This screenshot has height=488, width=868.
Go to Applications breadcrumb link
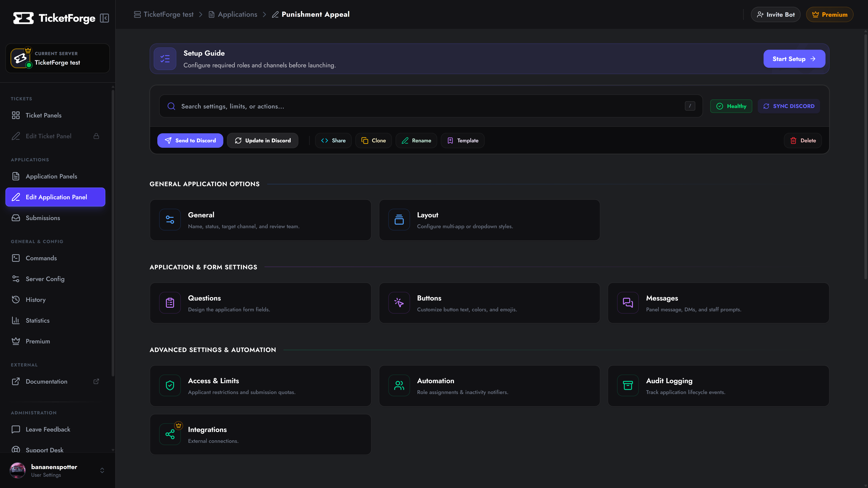tap(233, 14)
